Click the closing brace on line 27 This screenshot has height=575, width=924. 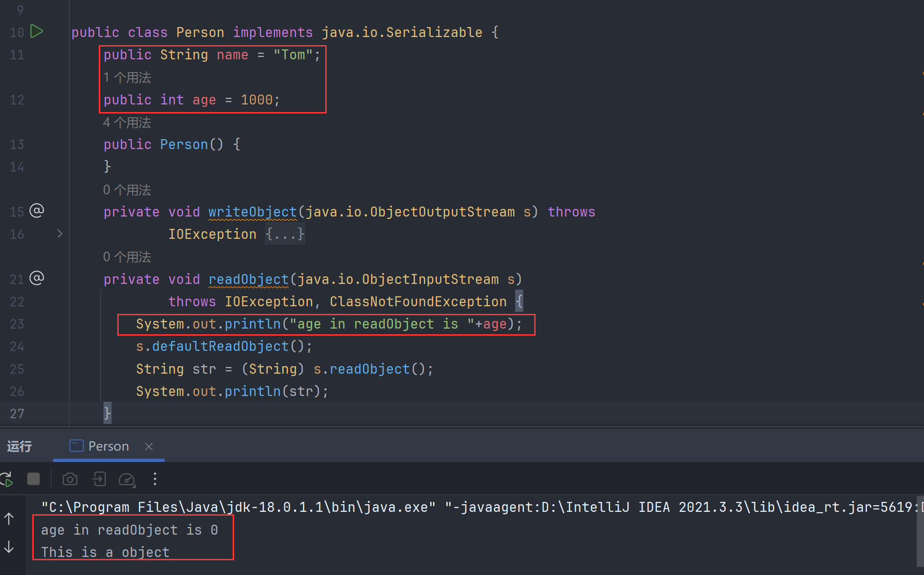(107, 413)
